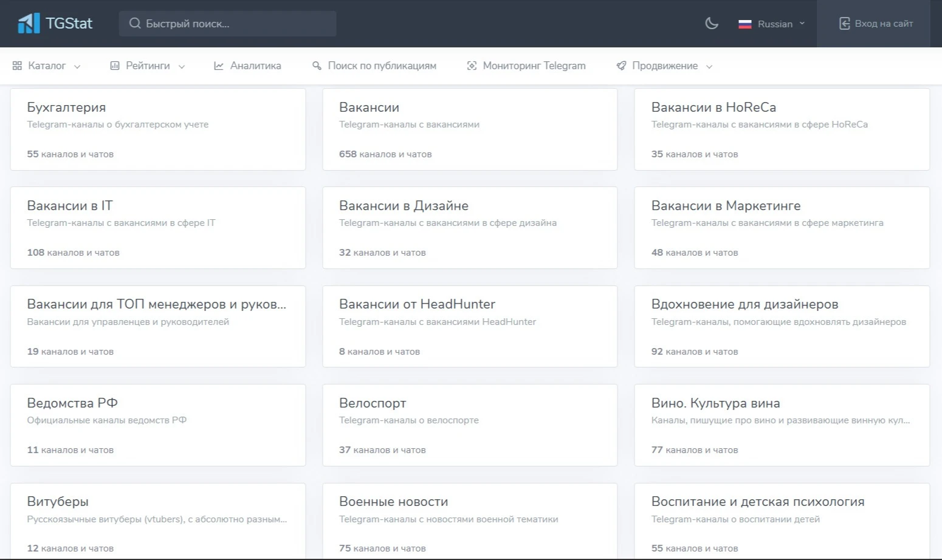The height and width of the screenshot is (560, 942).
Task: Click «658 каналов и чатов» text
Action: coord(385,154)
